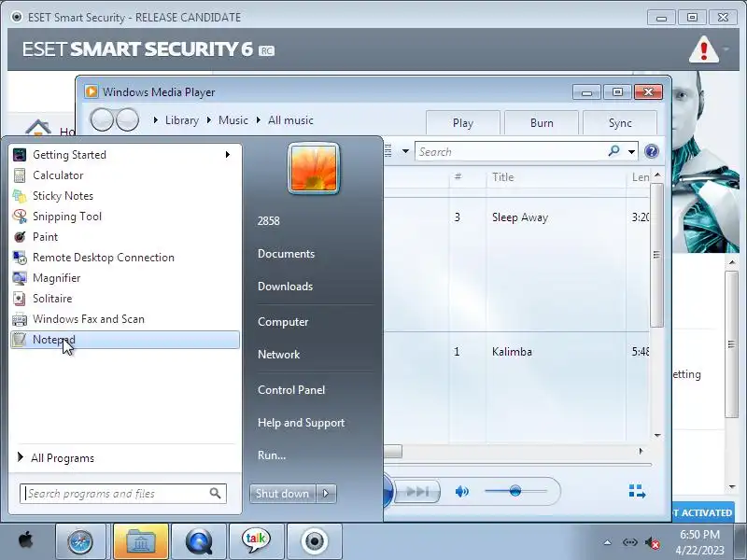Click the Media Player search magnifier icon
The image size is (747, 560).
click(614, 151)
